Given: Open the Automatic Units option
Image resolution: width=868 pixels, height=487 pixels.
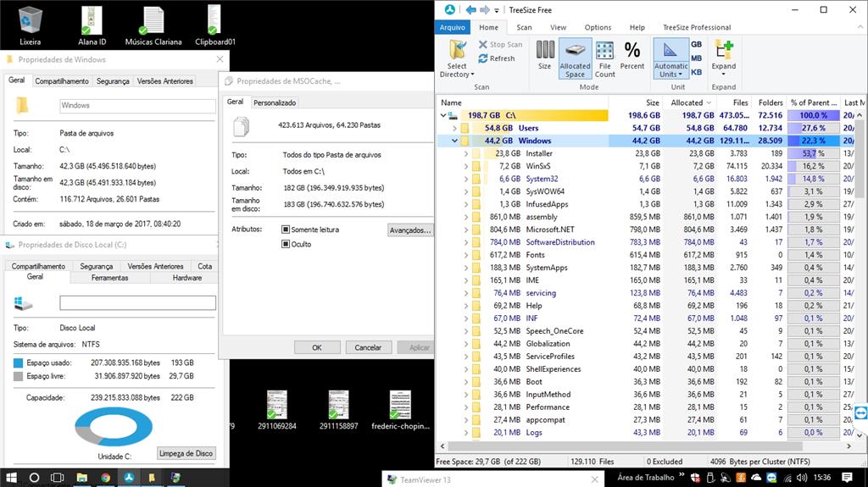Looking at the screenshot, I should (x=670, y=58).
